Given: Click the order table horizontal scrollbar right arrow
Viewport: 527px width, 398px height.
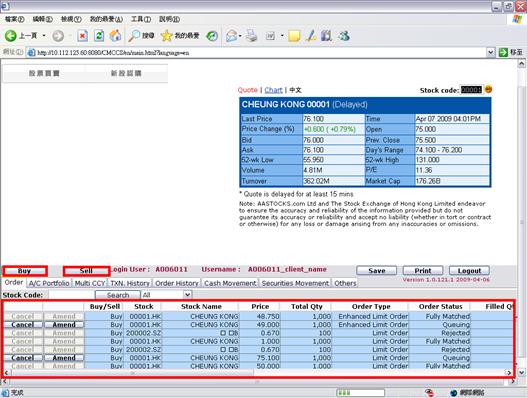Looking at the screenshot, I should coord(509,372).
